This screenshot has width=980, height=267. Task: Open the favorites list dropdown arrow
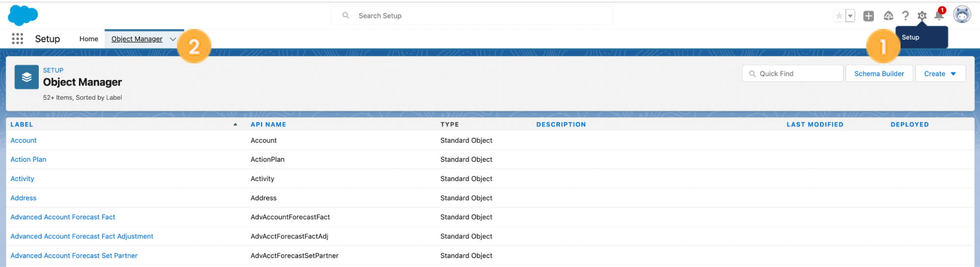click(x=851, y=16)
